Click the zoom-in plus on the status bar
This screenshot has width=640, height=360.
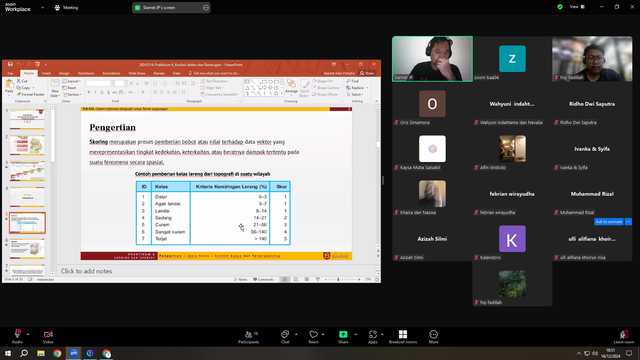359,280
